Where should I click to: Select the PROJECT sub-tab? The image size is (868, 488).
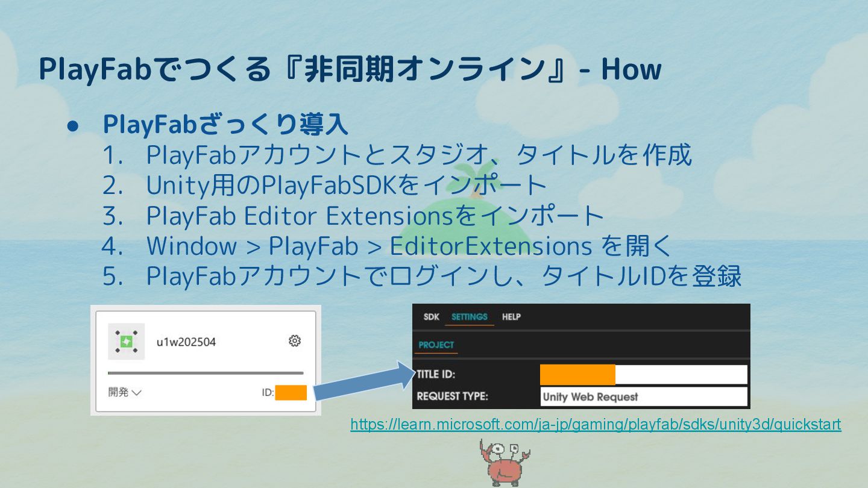tap(436, 345)
